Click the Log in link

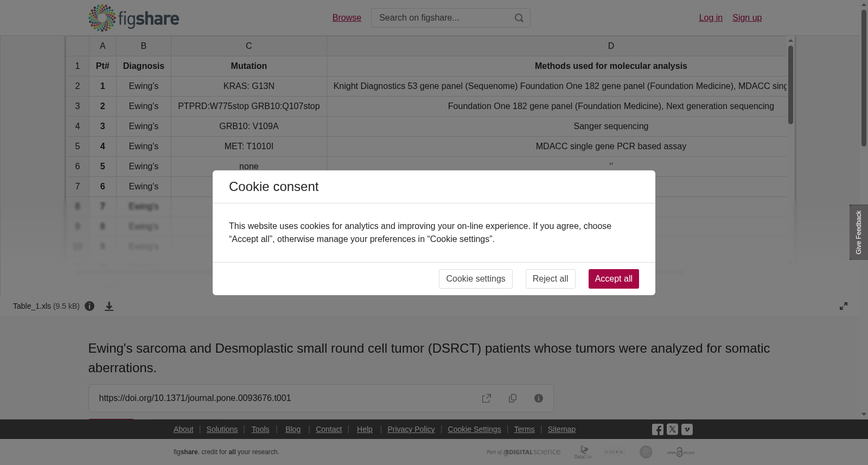(x=711, y=18)
